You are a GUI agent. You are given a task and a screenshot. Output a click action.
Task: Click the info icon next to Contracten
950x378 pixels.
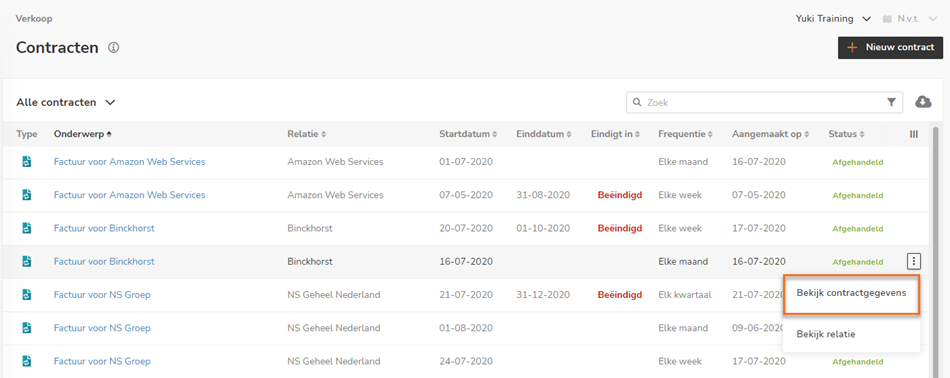tap(113, 47)
